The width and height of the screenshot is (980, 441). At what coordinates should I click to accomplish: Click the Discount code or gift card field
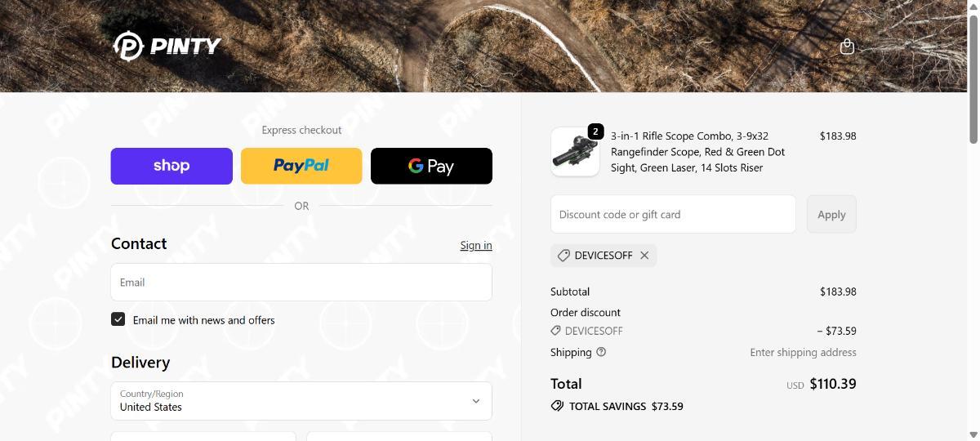click(x=673, y=214)
